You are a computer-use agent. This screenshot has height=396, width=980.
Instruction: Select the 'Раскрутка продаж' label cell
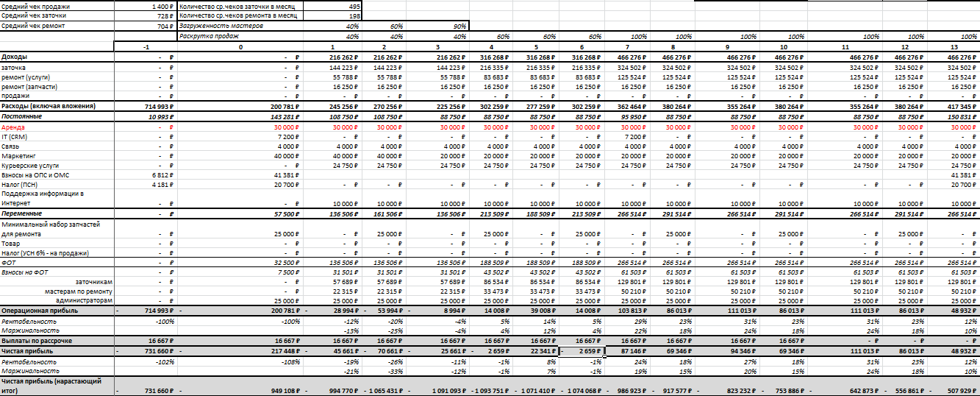tap(240, 36)
